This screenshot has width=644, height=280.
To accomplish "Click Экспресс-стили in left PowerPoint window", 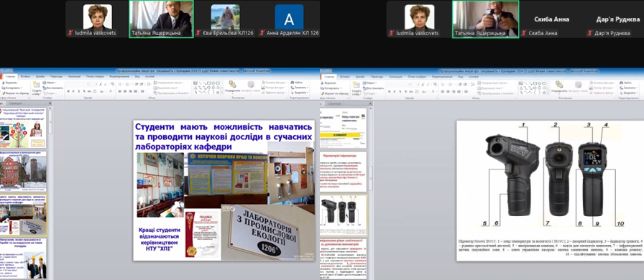I will coord(251,87).
